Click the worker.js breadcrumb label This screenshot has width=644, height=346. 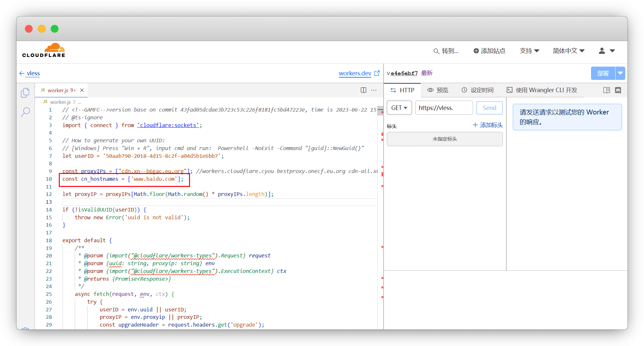(x=60, y=102)
